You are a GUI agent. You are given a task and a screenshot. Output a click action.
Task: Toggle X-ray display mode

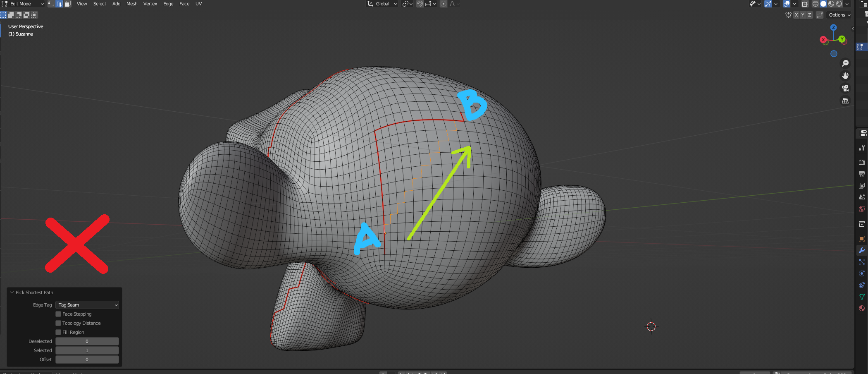point(805,4)
